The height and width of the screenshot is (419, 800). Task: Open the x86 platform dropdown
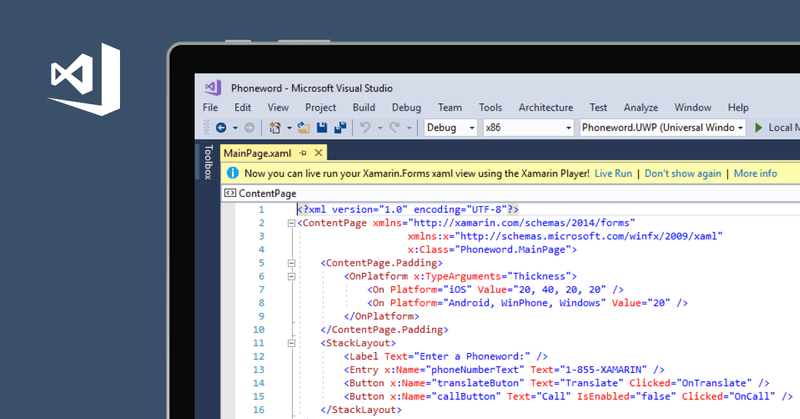[x=528, y=128]
